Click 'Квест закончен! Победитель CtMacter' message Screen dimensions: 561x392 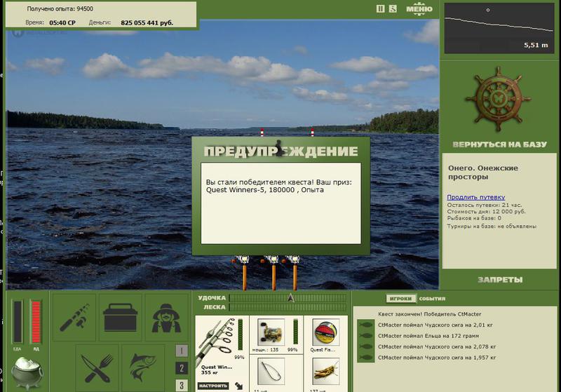429,314
